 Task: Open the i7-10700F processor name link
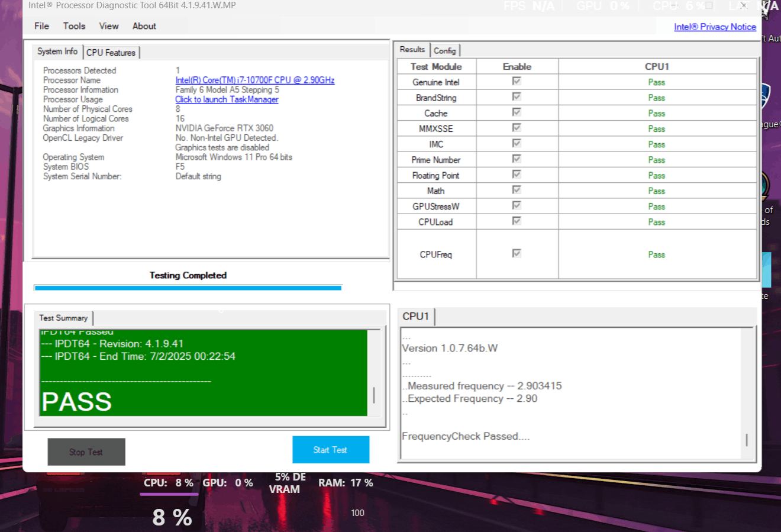(255, 80)
